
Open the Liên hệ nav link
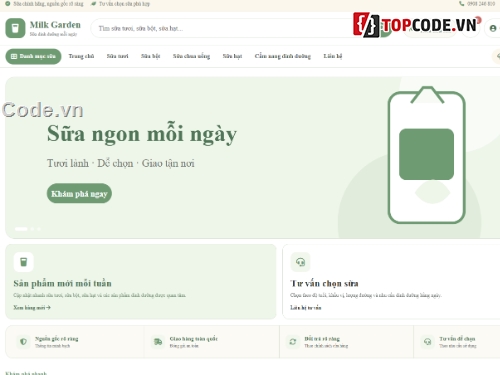[x=333, y=56]
